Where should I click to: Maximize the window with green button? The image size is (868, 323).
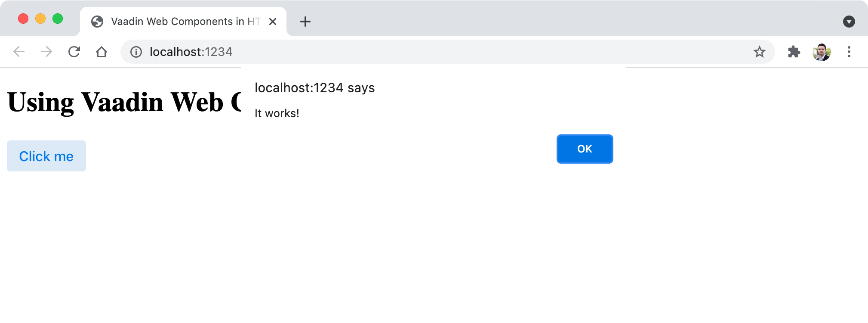(58, 19)
